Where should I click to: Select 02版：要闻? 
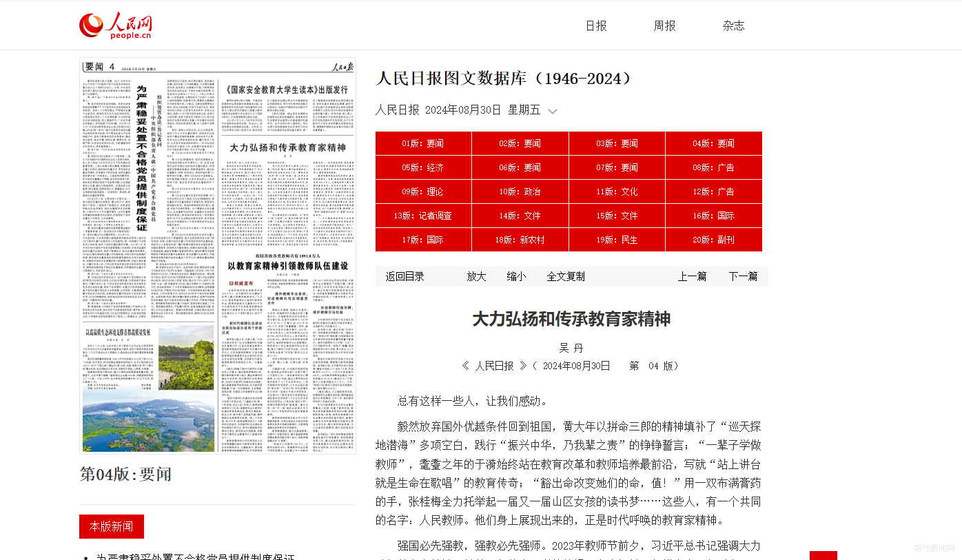(x=520, y=143)
